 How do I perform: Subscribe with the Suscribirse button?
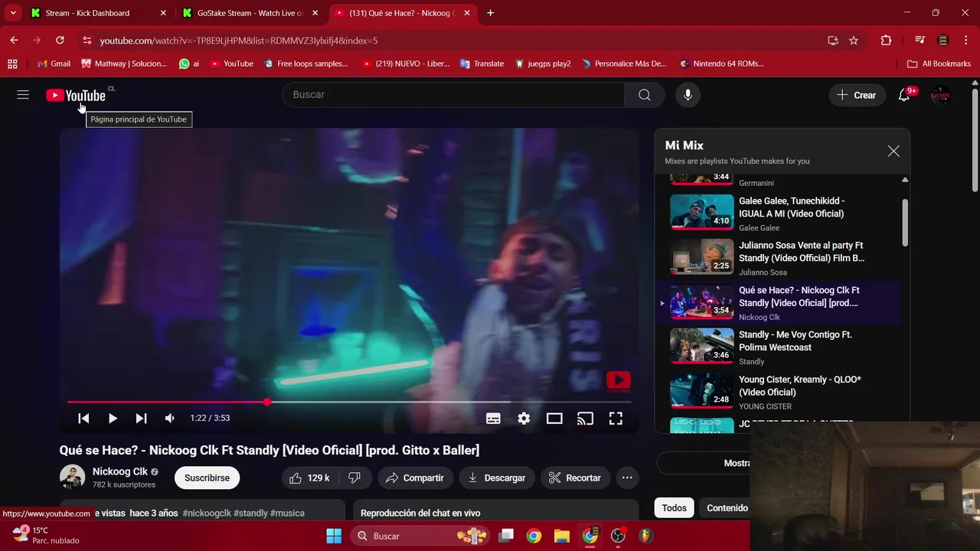207,478
